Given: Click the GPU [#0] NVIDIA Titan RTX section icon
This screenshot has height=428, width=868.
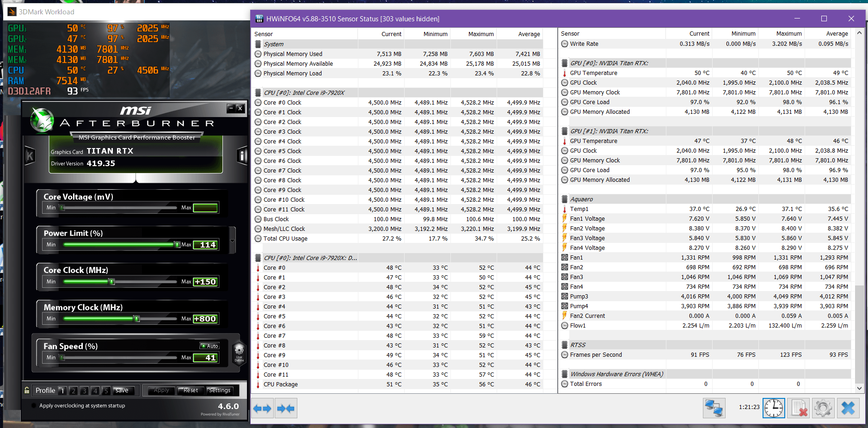Looking at the screenshot, I should pos(565,63).
